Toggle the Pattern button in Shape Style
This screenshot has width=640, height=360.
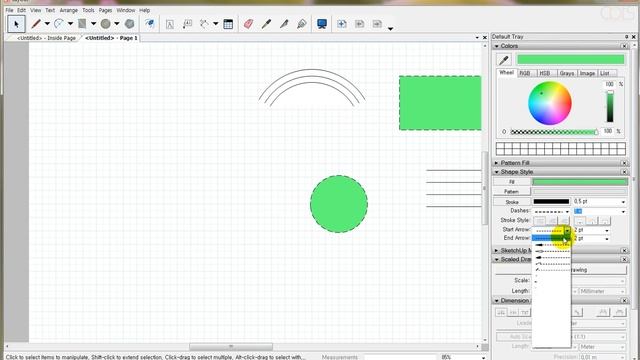pos(512,191)
